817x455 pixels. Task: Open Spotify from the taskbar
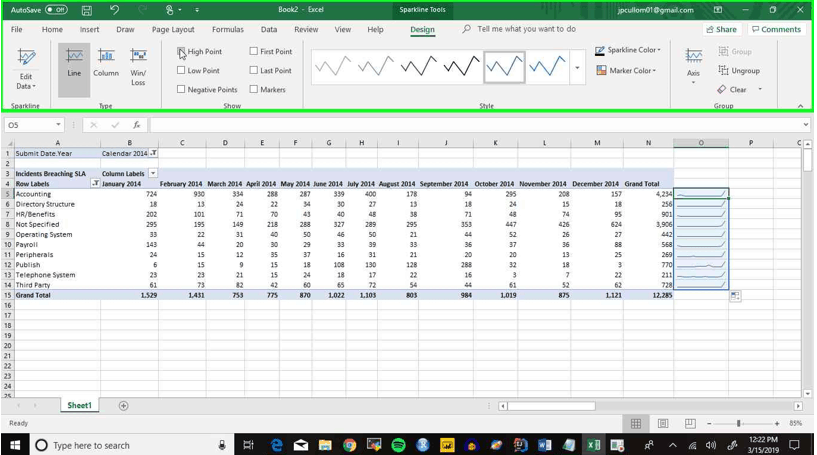point(399,445)
